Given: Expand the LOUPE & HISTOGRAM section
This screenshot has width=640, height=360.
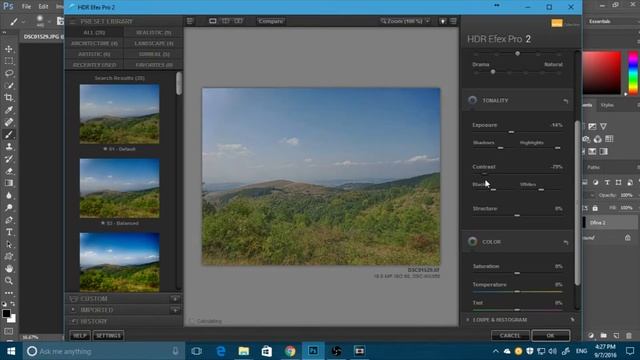Looking at the screenshot, I should point(500,320).
